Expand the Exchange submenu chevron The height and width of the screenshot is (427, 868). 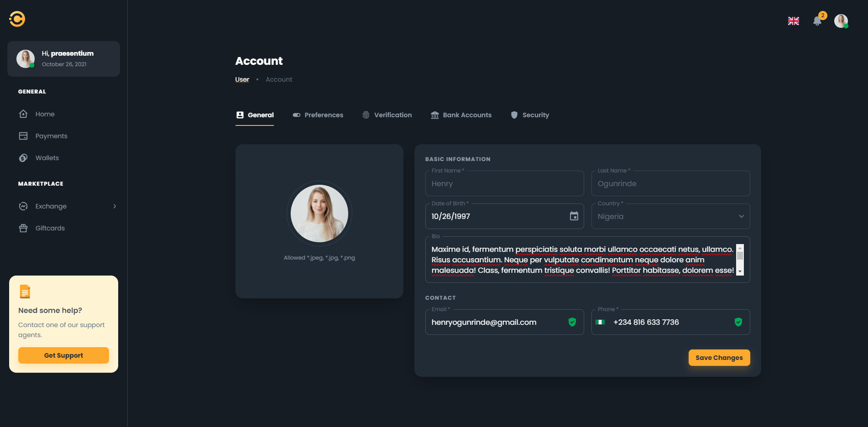point(115,206)
